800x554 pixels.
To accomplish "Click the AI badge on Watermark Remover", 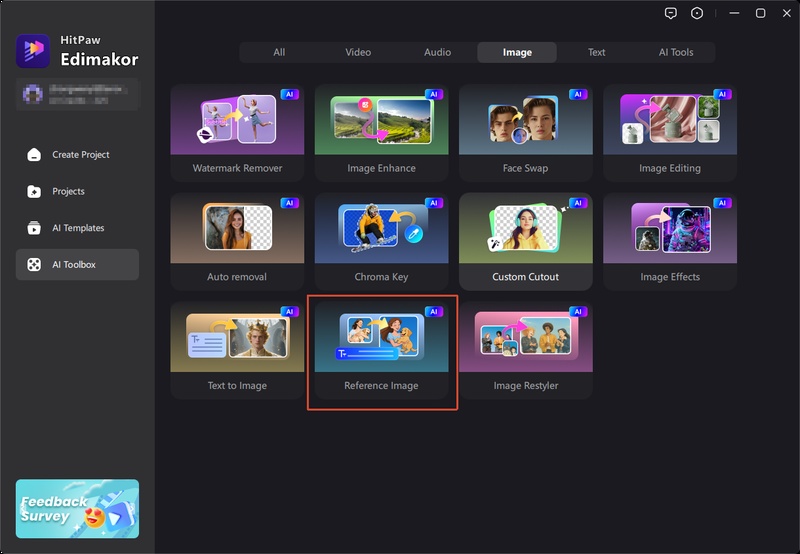I will (x=289, y=94).
